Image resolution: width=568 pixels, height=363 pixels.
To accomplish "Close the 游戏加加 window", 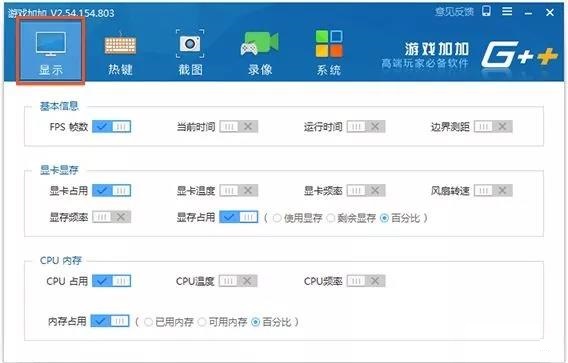I will click(x=550, y=13).
